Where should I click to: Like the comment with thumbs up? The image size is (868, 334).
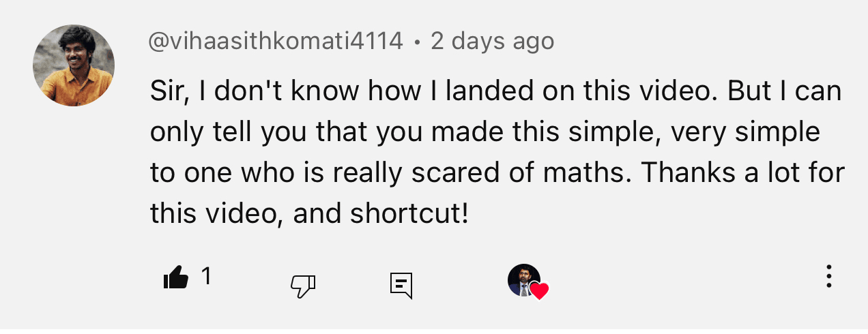click(x=176, y=279)
